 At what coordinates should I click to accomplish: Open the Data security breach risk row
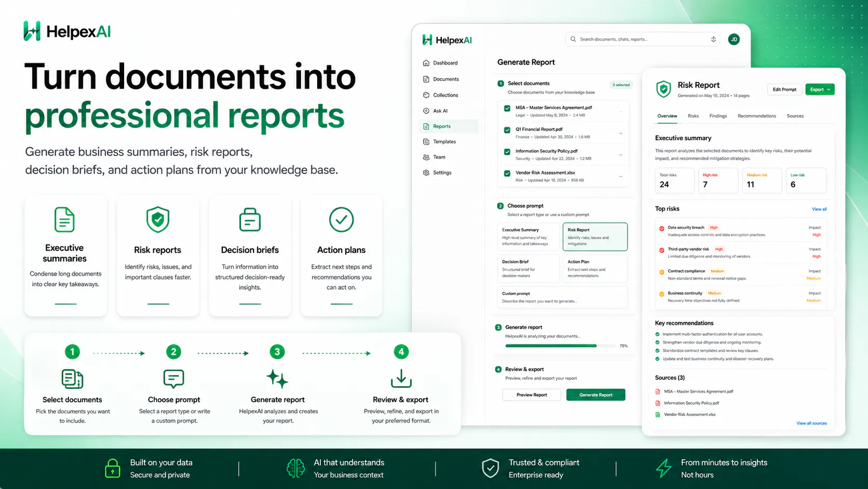[741, 231]
